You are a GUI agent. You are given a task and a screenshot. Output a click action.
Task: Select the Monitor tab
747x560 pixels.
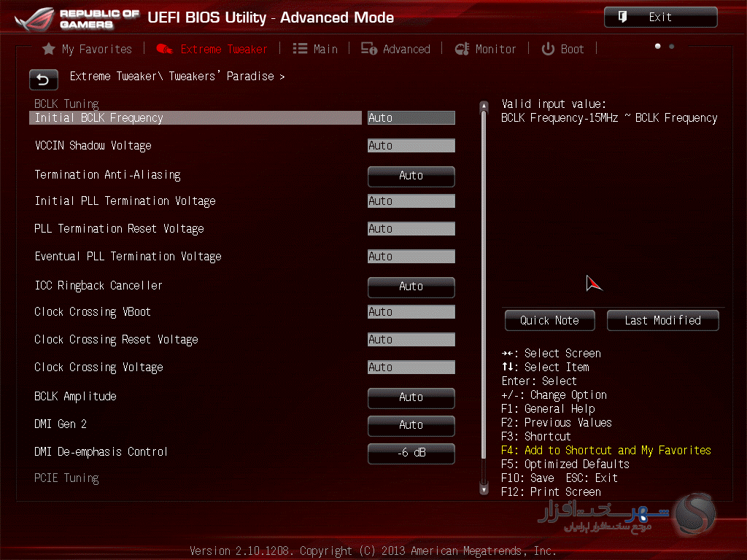pos(485,49)
